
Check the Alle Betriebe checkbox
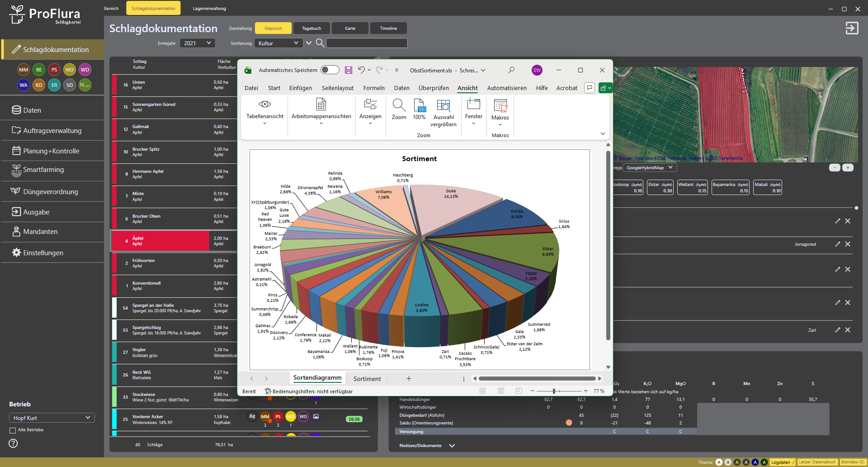click(x=13, y=430)
